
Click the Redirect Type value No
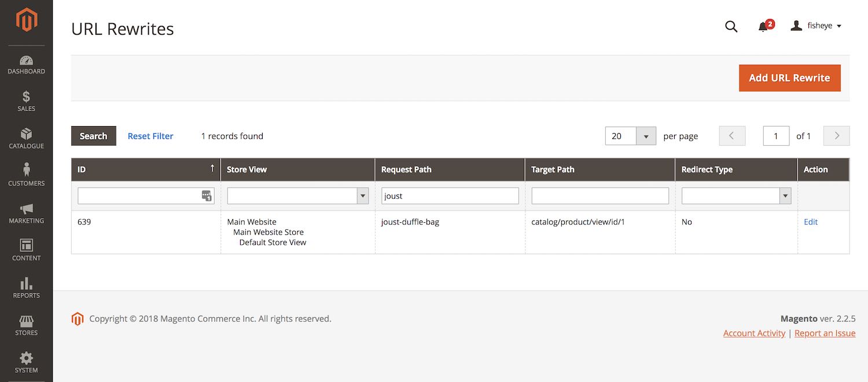687,222
